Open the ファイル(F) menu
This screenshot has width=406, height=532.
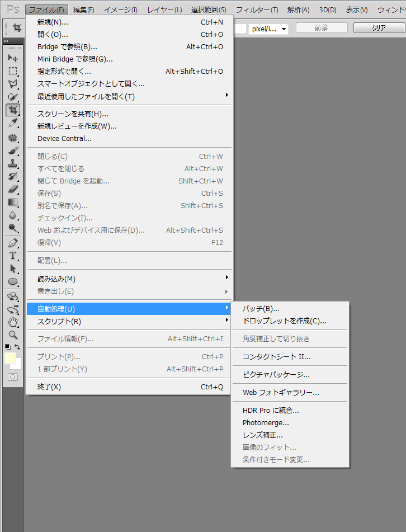click(x=46, y=10)
